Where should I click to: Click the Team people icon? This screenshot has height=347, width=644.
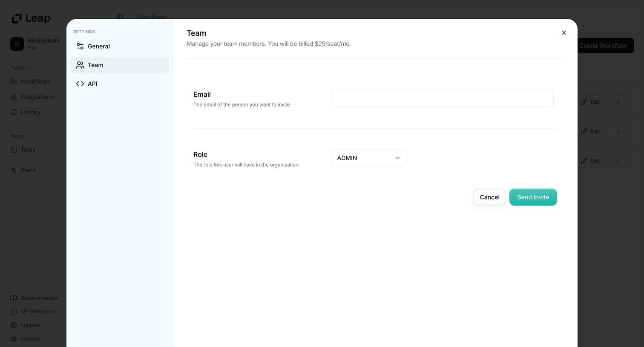80,65
